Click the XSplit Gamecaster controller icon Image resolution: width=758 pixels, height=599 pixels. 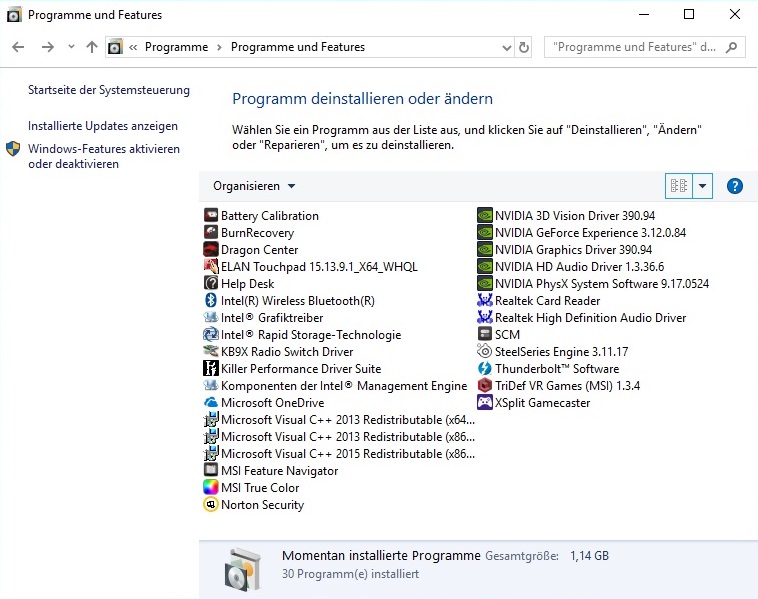[x=484, y=402]
